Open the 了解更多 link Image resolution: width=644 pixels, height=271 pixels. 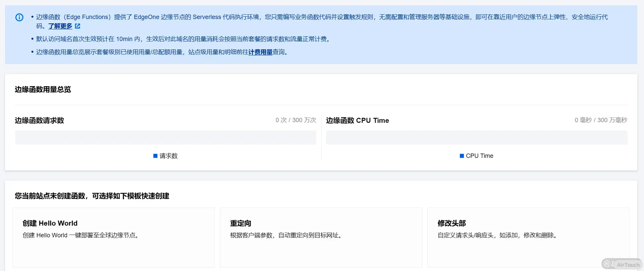click(60, 26)
